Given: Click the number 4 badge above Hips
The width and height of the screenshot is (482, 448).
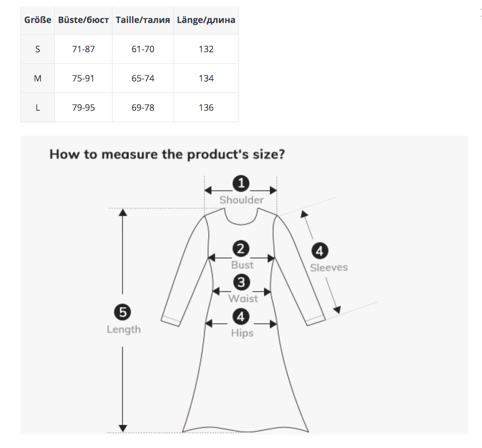Looking at the screenshot, I should pyautogui.click(x=241, y=317).
